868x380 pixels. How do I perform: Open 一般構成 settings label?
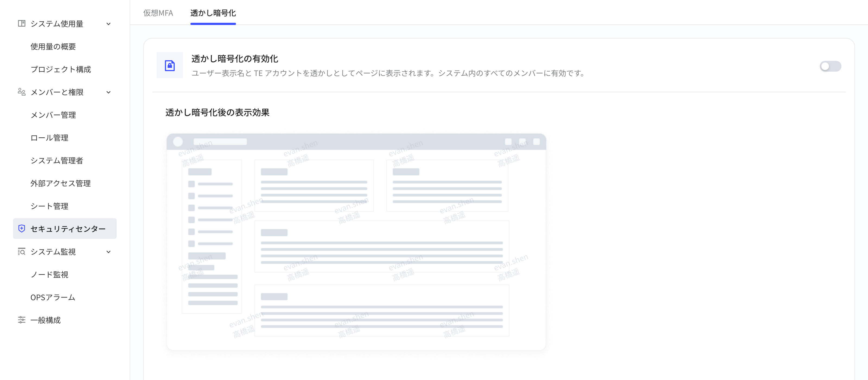pyautogui.click(x=46, y=320)
